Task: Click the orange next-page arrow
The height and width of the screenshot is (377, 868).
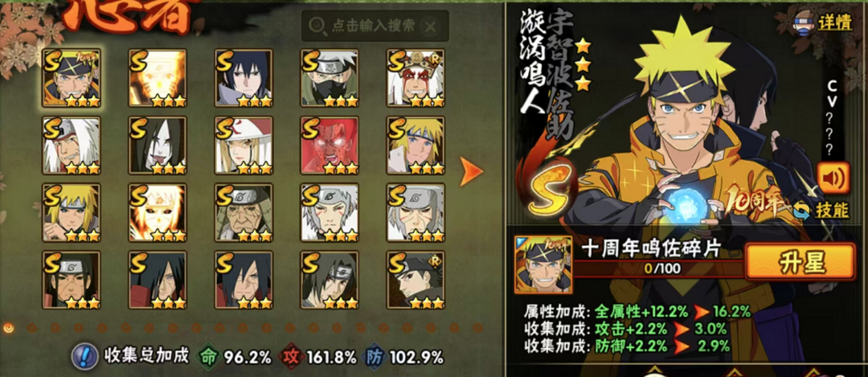Action: coord(472,172)
